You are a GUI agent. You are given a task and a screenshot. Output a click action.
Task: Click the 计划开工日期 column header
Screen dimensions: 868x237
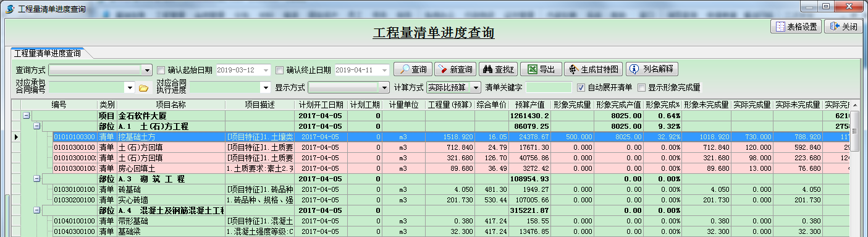[x=321, y=105]
